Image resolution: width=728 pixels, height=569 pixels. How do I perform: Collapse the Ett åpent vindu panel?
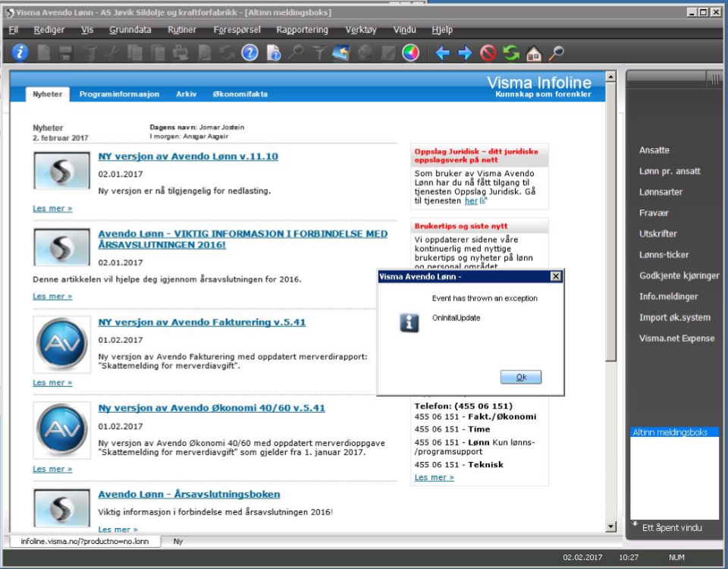click(x=635, y=524)
